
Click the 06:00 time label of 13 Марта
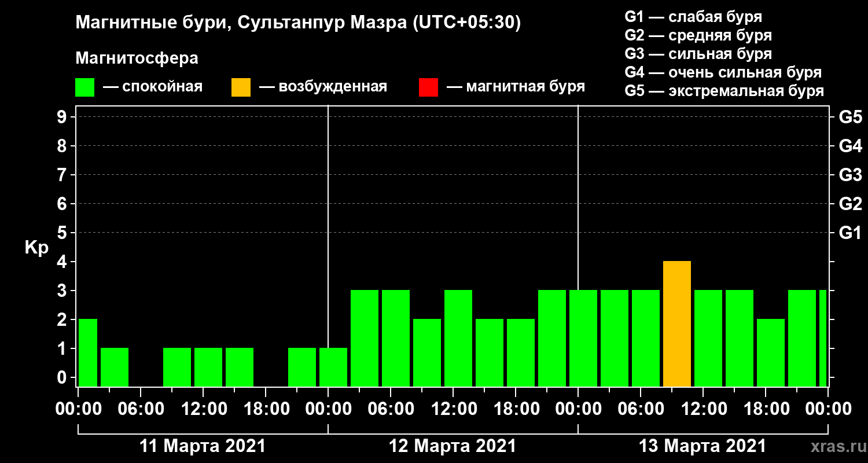[x=641, y=409]
